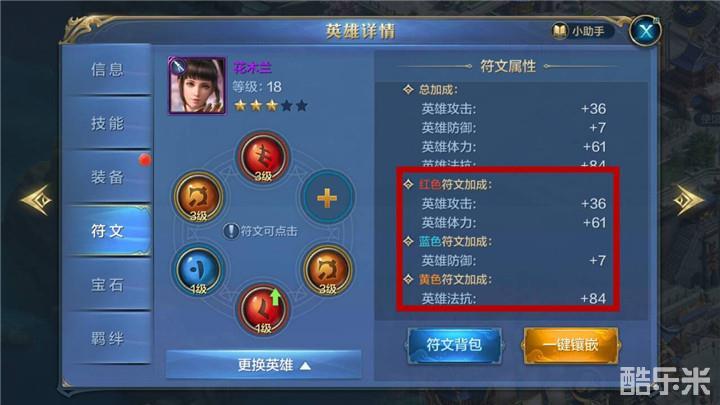Select the lower-right orange level-3 rune
Image resolution: width=720 pixels, height=405 pixels.
[x=327, y=270]
